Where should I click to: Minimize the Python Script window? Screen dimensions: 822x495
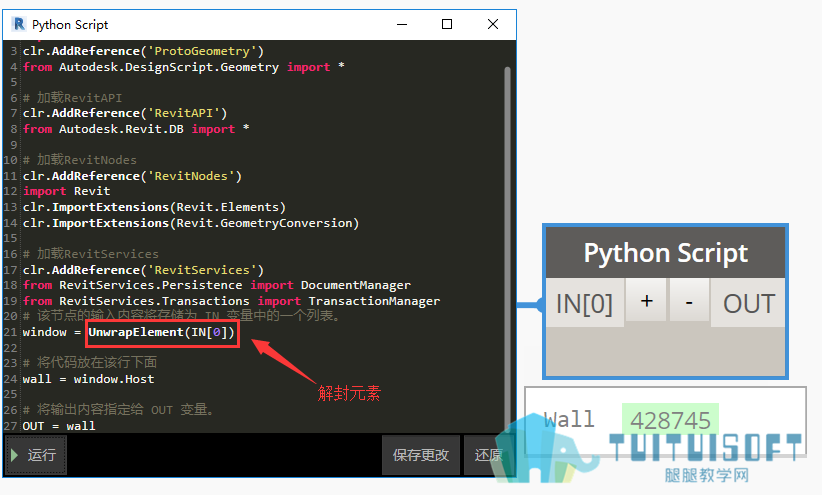[x=402, y=24]
